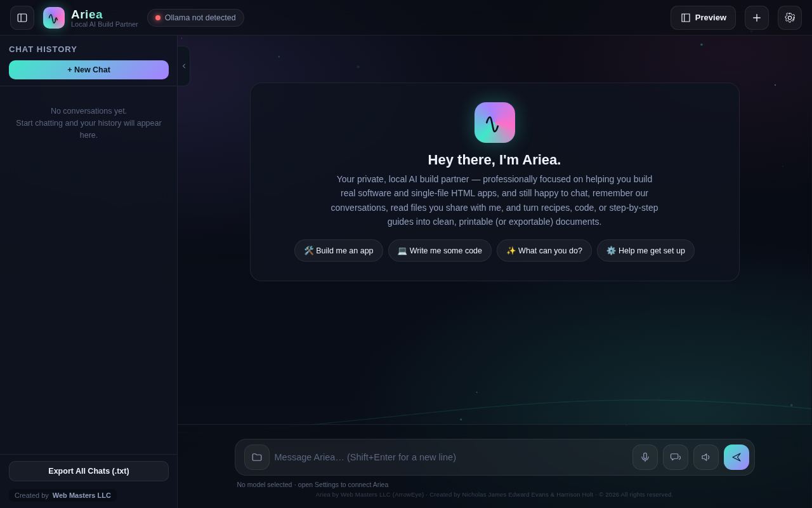Screen dimensions: 812x508
Task: Select Help me get set up
Action: coord(646,251)
